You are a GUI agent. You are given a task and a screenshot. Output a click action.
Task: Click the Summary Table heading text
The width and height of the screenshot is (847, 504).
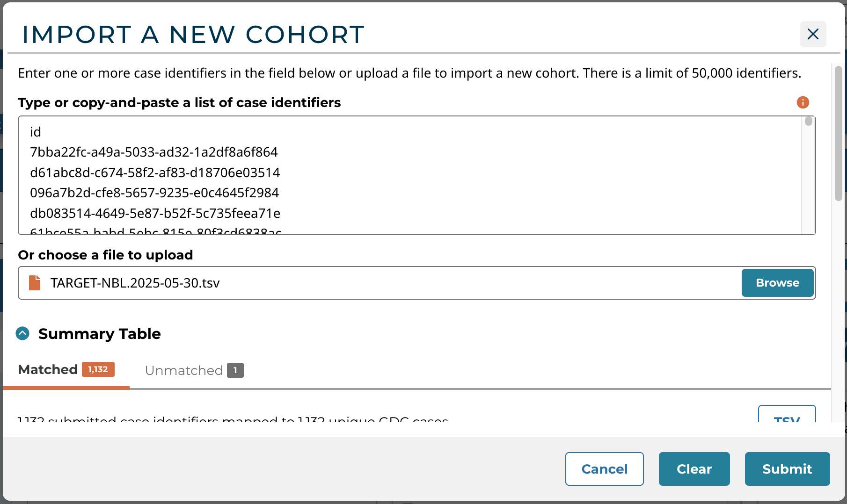(x=100, y=334)
